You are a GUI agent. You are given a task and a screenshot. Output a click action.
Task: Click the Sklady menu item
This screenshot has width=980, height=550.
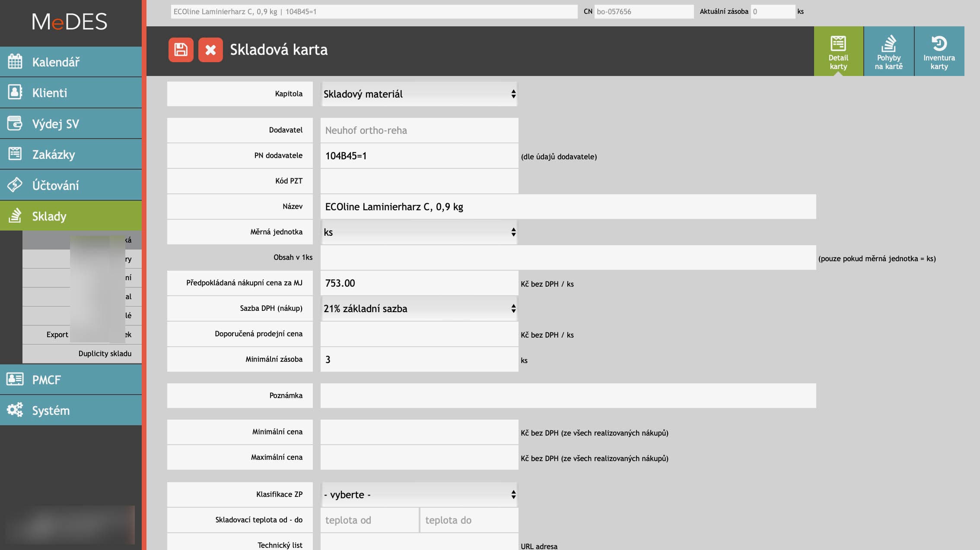click(49, 216)
